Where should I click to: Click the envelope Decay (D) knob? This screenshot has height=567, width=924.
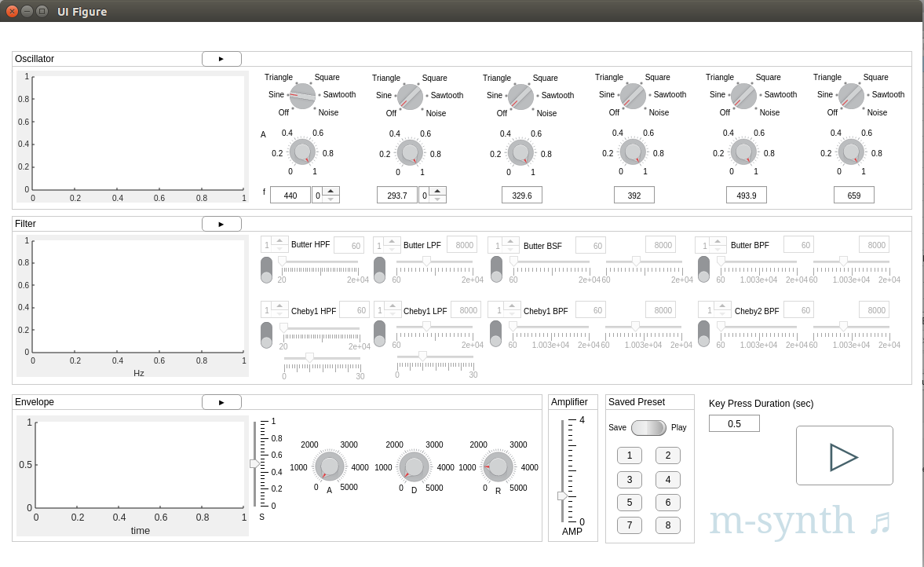point(415,466)
